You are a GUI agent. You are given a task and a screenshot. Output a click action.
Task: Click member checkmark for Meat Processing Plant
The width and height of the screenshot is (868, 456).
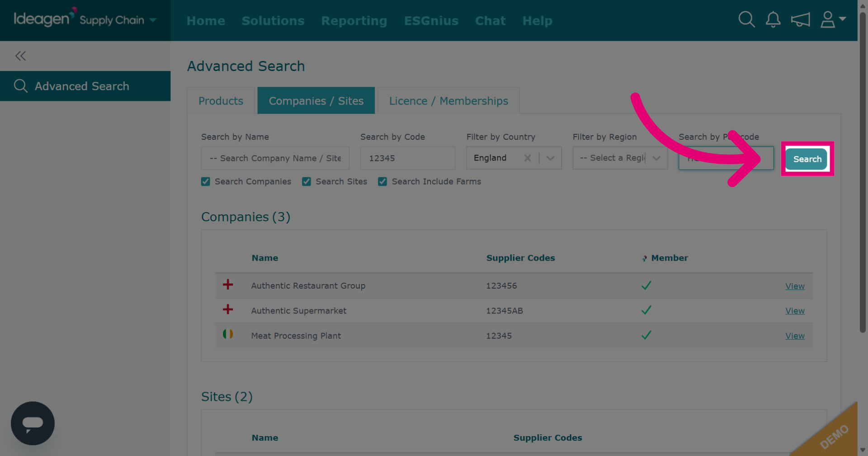coord(646,335)
